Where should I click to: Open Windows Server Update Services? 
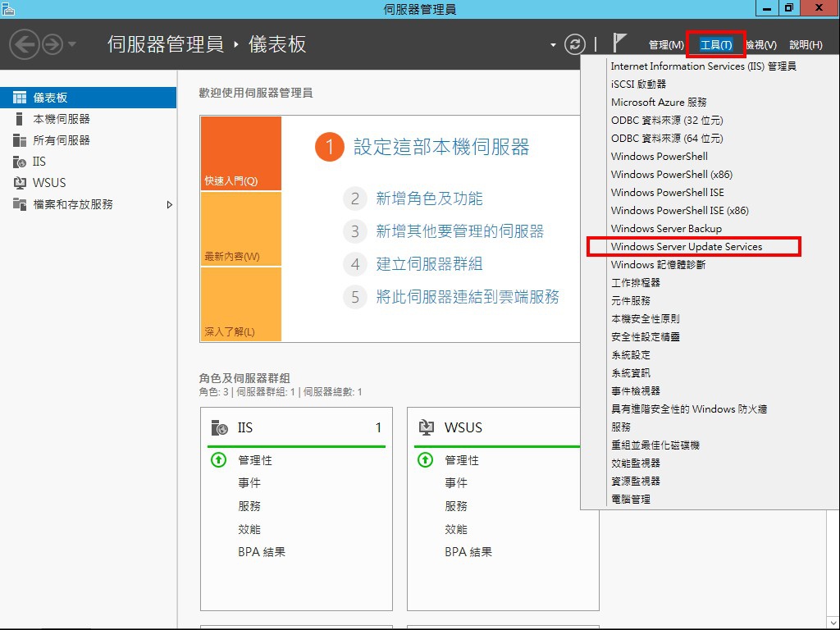tap(687, 246)
